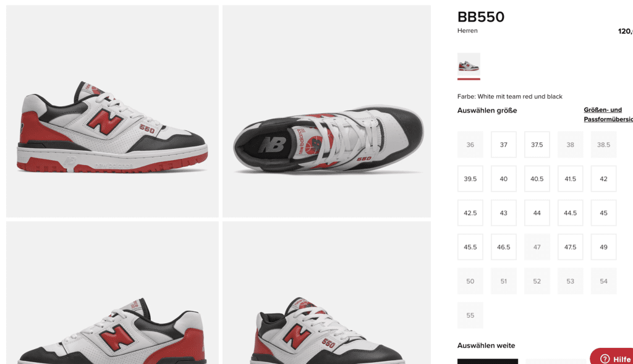This screenshot has height=364, width=633.
Task: Open the bottom-left medial-side shoe image
Action: 113,292
